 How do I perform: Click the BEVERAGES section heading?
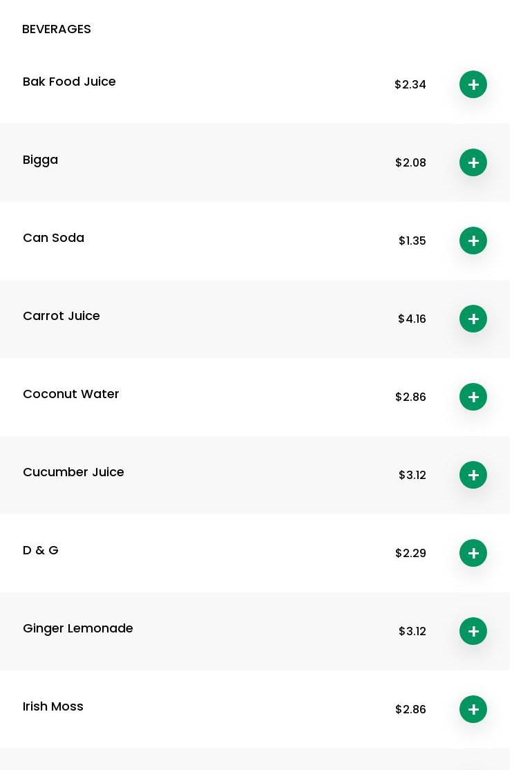[x=57, y=29]
